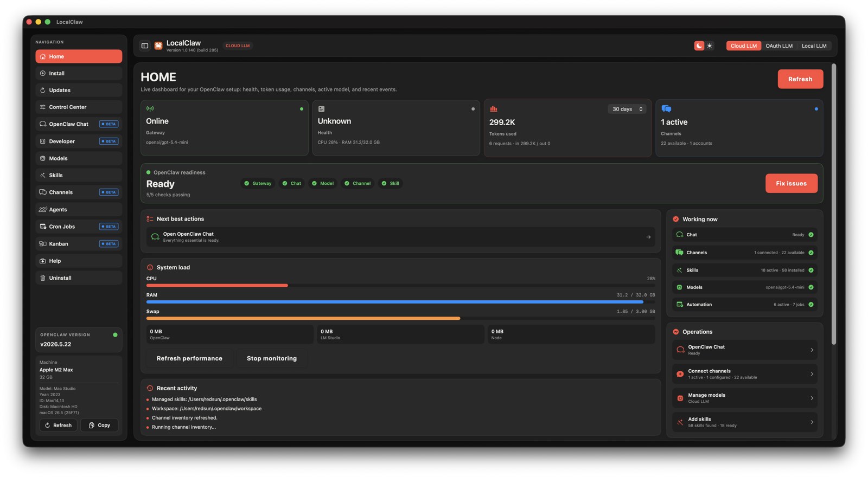The image size is (868, 477).
Task: Click the Next best actions list icon
Action: (150, 219)
